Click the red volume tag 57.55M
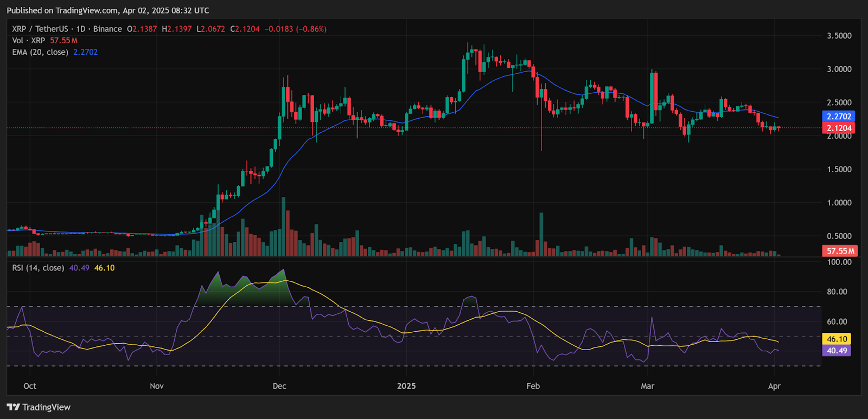 [840, 251]
